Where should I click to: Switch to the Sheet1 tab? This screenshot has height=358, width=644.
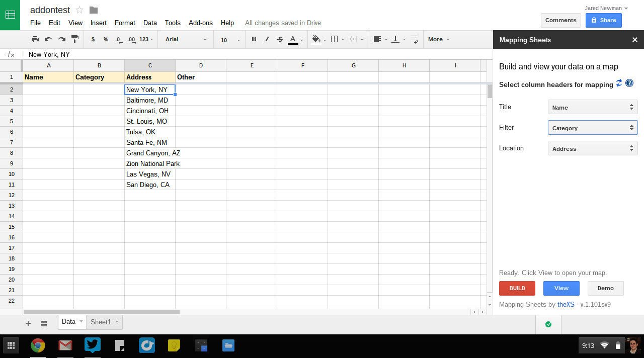(101, 322)
